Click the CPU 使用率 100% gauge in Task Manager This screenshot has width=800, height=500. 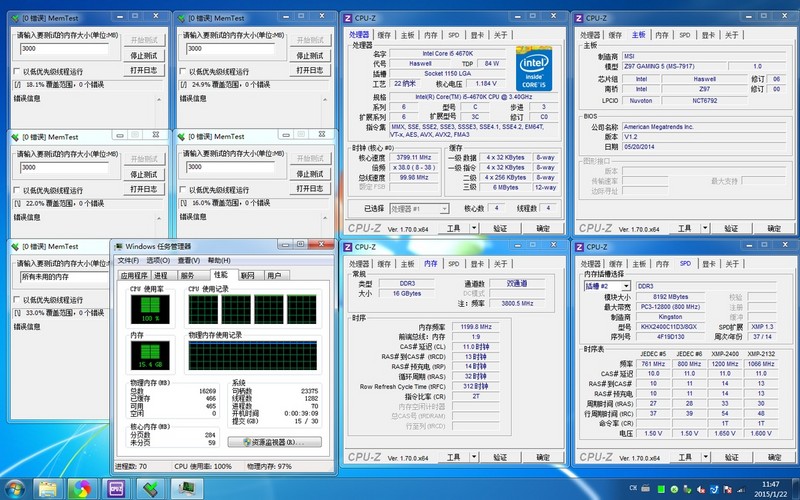click(x=151, y=310)
